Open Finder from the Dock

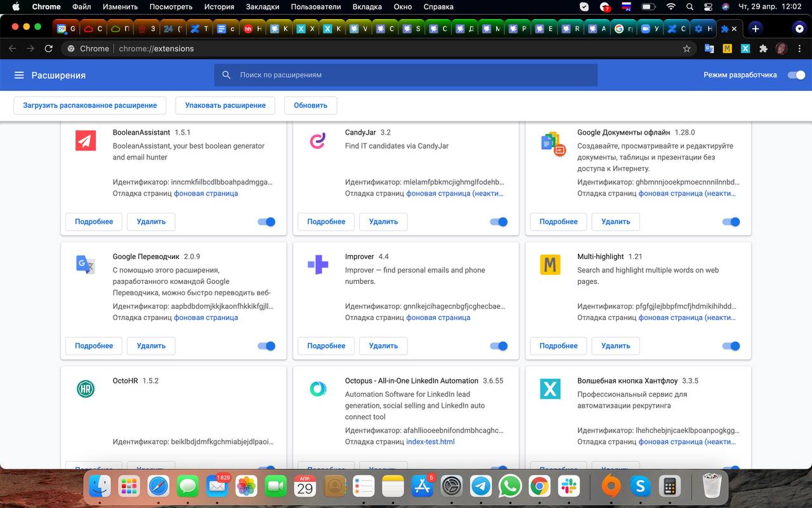(x=100, y=486)
